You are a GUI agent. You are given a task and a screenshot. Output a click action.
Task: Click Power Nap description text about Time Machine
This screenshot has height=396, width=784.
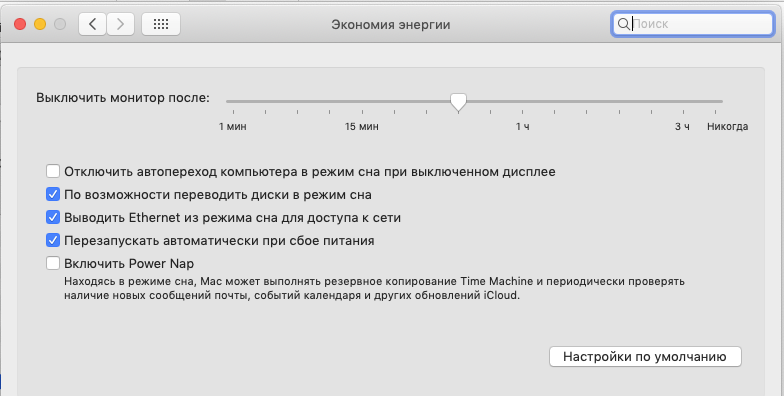pos(374,288)
